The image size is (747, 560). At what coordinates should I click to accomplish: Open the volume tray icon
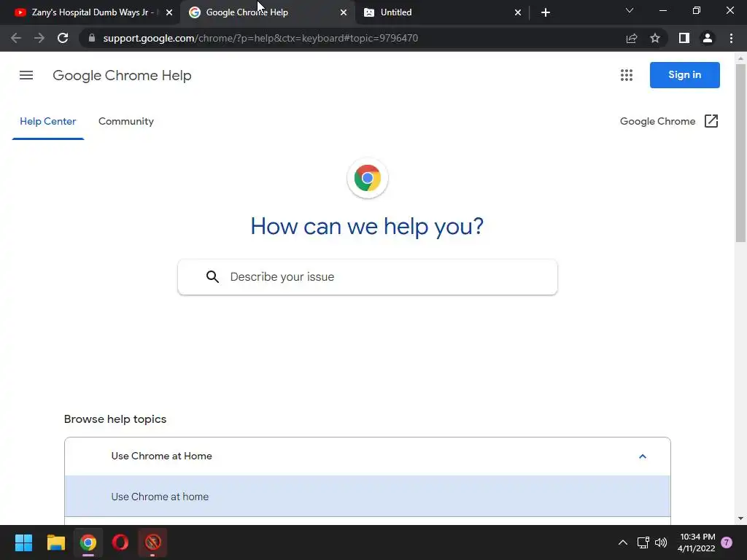[x=661, y=542]
